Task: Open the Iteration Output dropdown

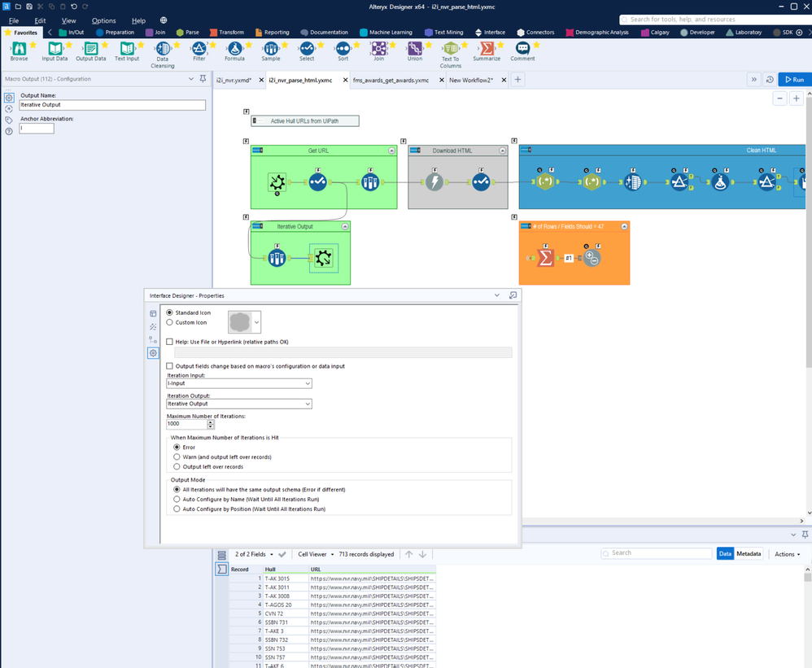Action: pos(239,404)
